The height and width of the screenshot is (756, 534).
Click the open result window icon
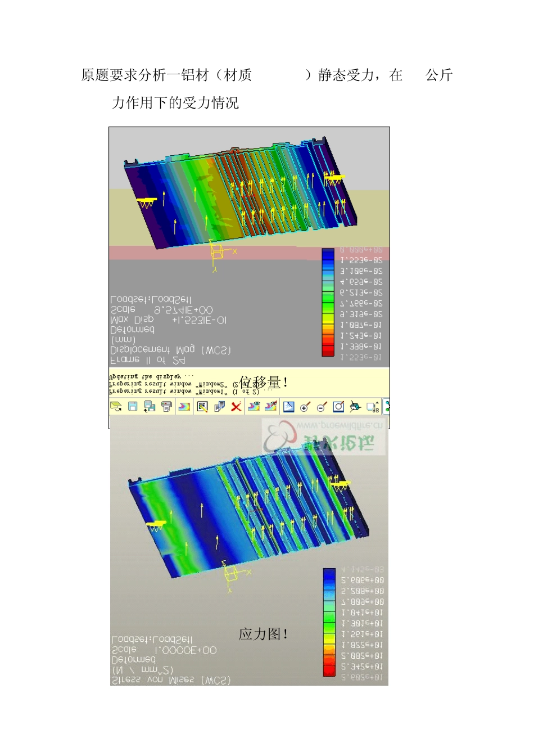click(x=116, y=406)
